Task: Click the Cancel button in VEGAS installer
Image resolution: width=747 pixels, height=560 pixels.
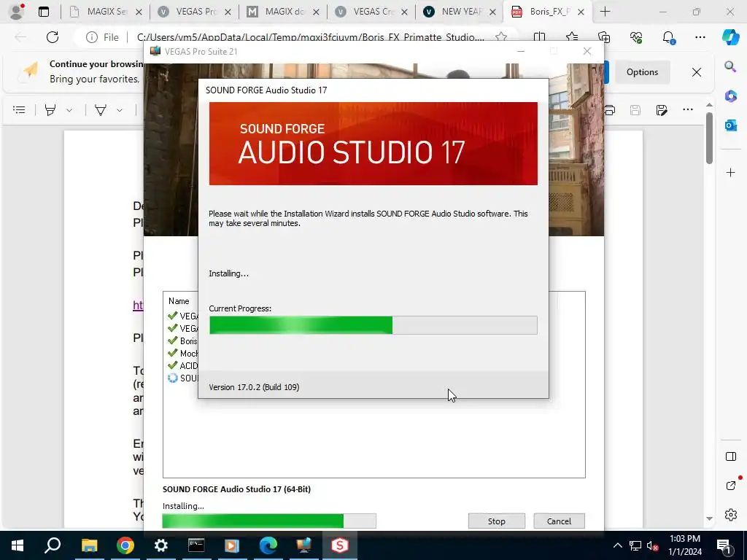Action: [x=559, y=521]
